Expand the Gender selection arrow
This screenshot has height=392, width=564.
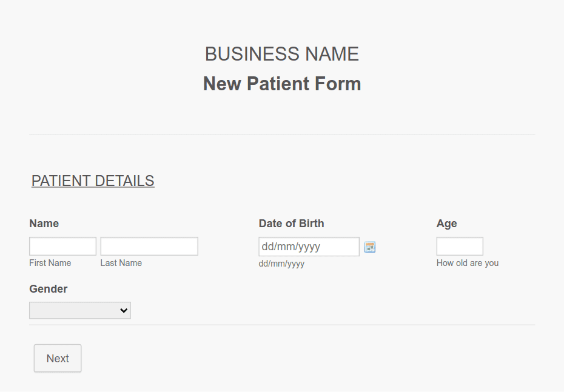tap(124, 310)
